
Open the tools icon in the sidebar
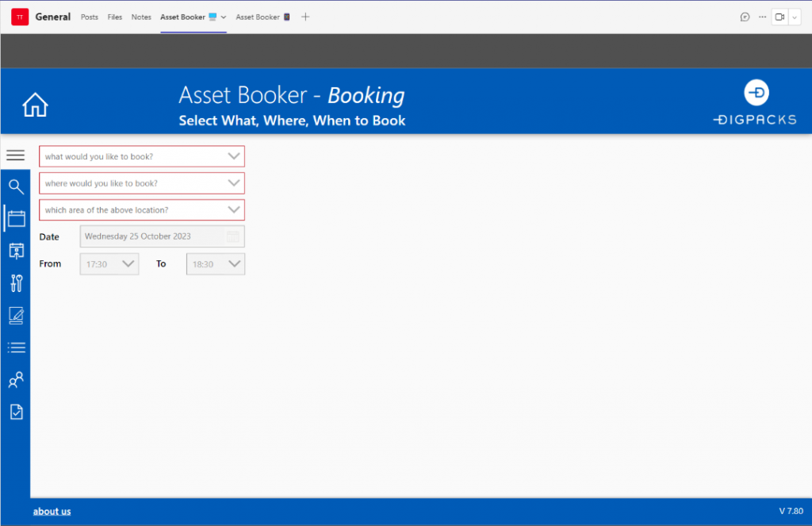16,282
